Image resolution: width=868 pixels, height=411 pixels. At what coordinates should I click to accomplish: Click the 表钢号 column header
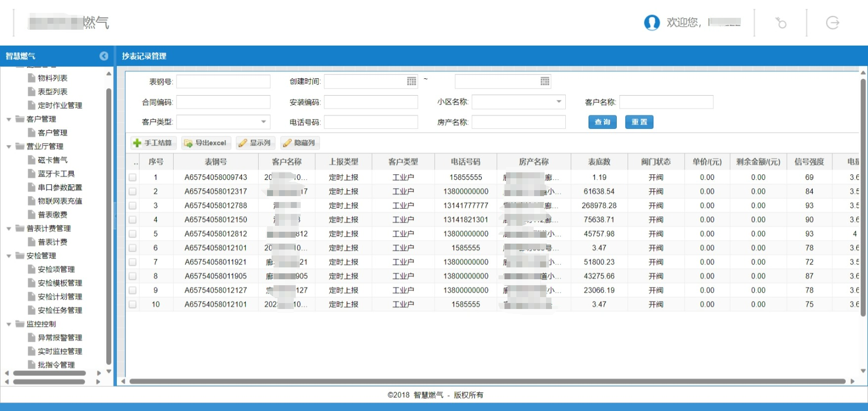(x=216, y=162)
